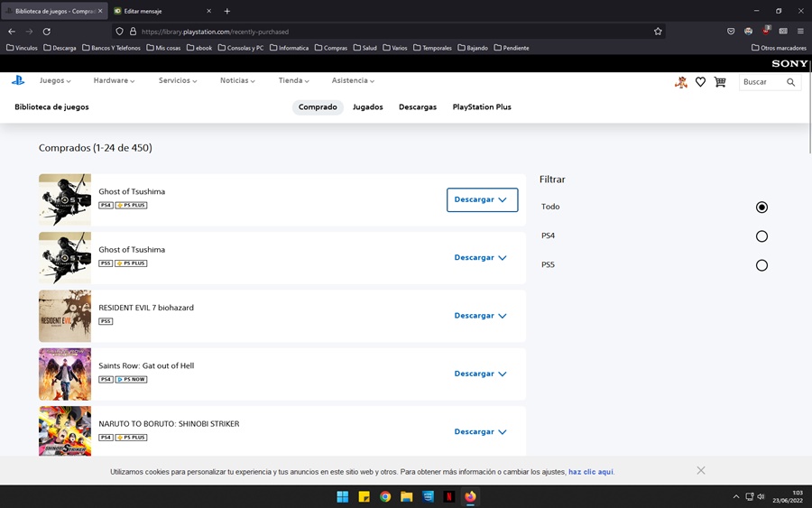Open the Temporales bookmark folder

click(x=432, y=48)
